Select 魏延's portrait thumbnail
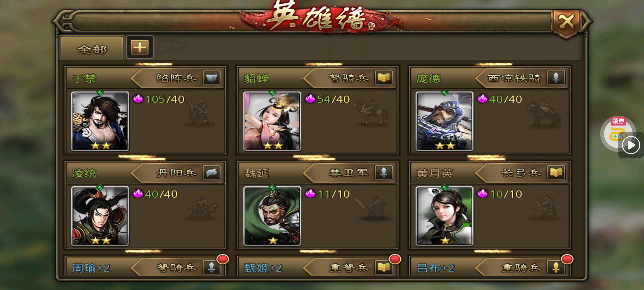644x290 pixels. (x=272, y=216)
